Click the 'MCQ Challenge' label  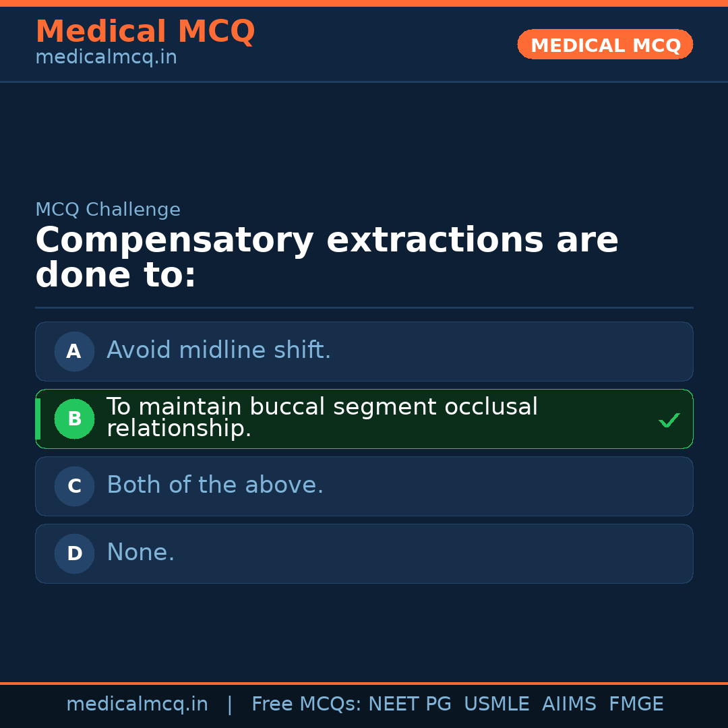[108, 210]
